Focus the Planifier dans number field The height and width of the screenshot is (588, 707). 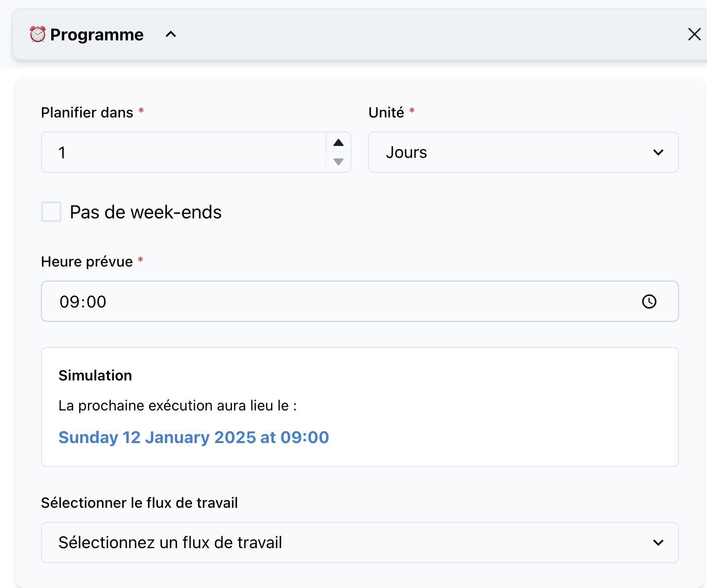pos(184,153)
